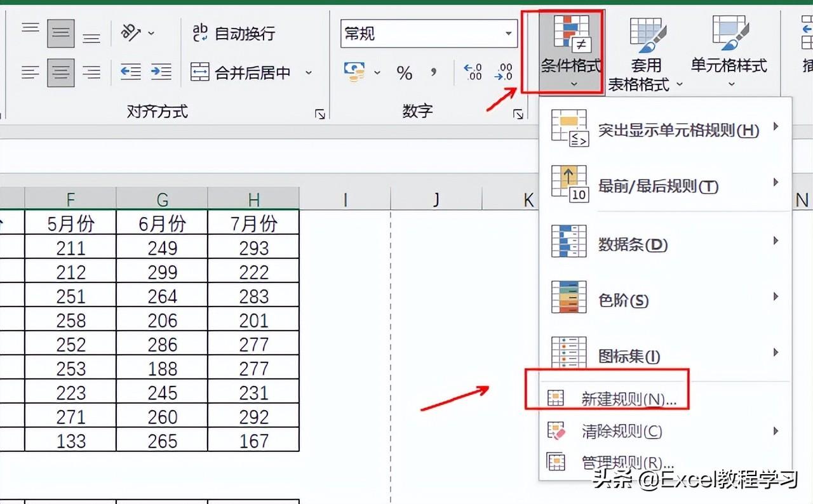Viewport: 813px width, 504px height.
Task: Click the 条件格式 button
Action: point(571,53)
